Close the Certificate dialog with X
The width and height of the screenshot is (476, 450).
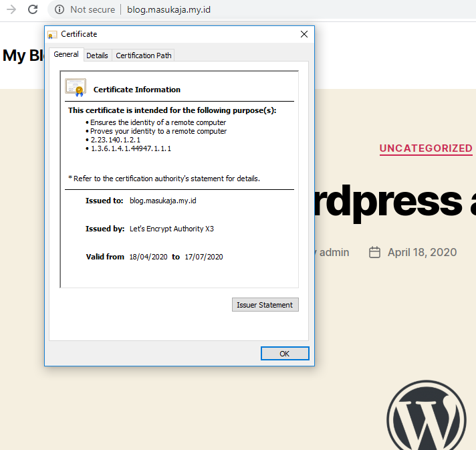[304, 34]
